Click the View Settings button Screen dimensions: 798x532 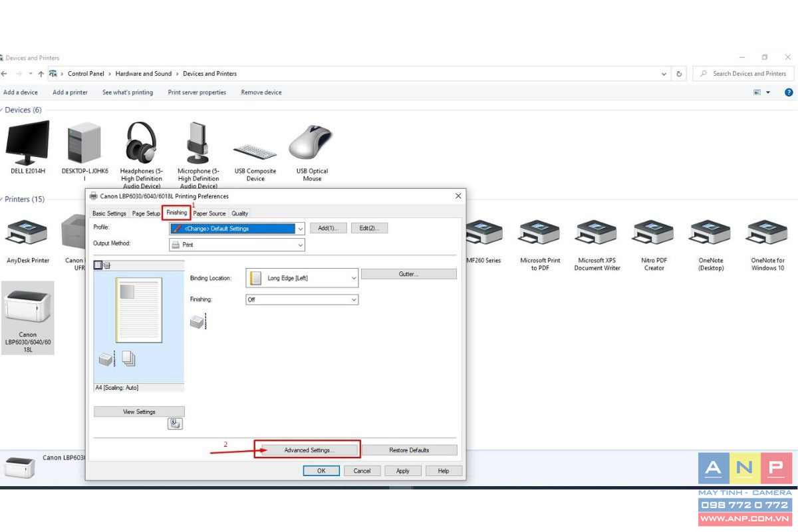139,412
